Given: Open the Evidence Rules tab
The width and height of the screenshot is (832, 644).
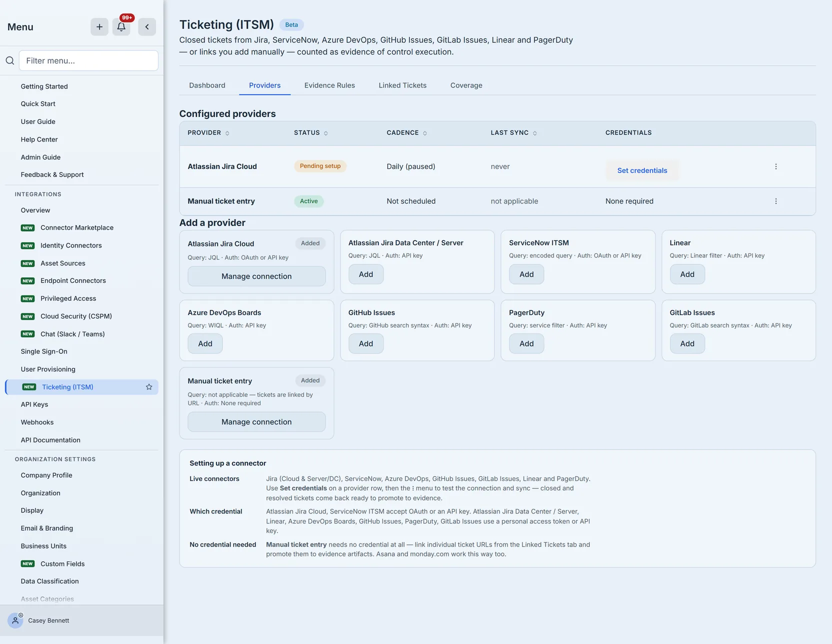Looking at the screenshot, I should tap(329, 85).
